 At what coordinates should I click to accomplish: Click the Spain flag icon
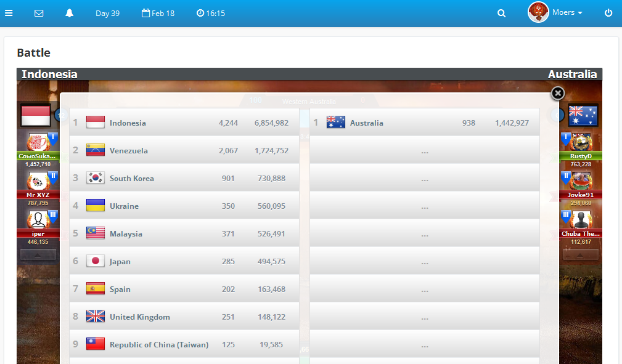pyautogui.click(x=96, y=289)
